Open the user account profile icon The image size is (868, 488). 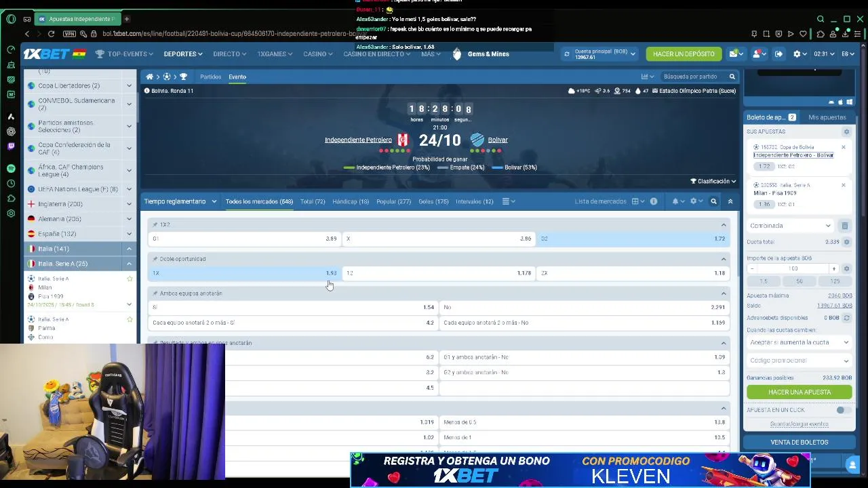click(757, 54)
